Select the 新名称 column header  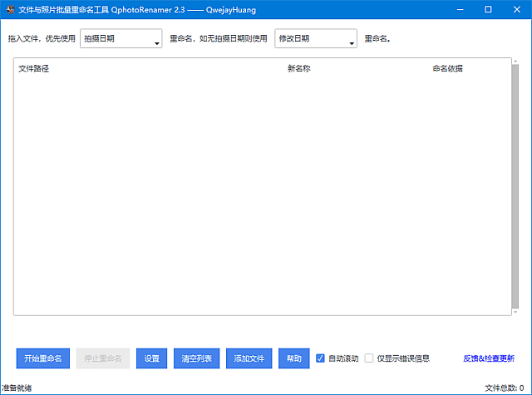click(x=298, y=68)
